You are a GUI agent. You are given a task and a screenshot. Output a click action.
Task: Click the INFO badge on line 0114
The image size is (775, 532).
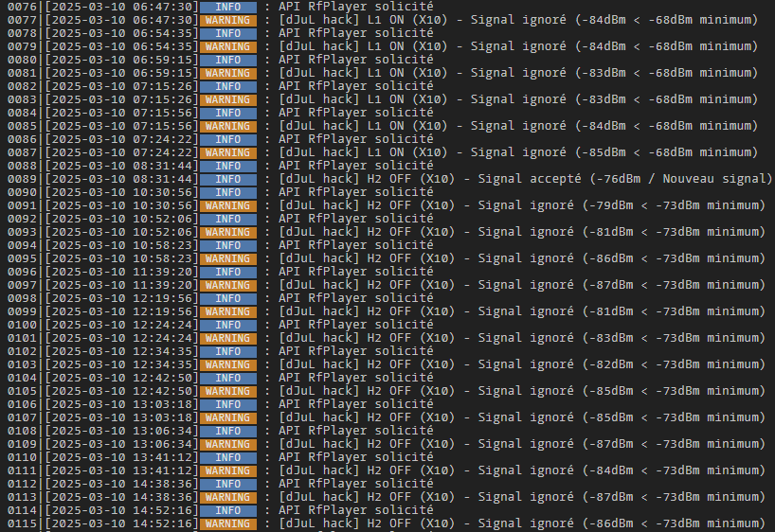coord(227,510)
